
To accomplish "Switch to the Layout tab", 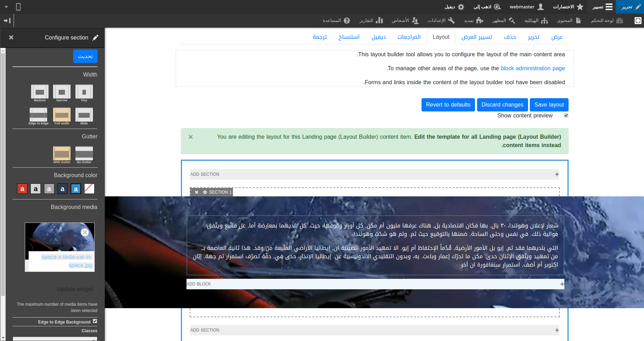I will tap(441, 37).
